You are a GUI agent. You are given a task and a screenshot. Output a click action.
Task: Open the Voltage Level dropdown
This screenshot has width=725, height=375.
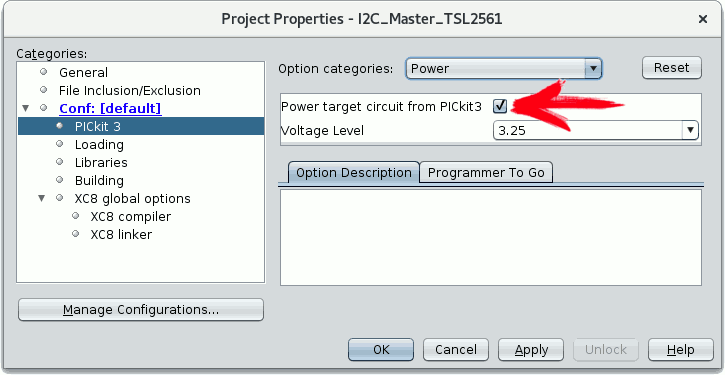[596, 131]
